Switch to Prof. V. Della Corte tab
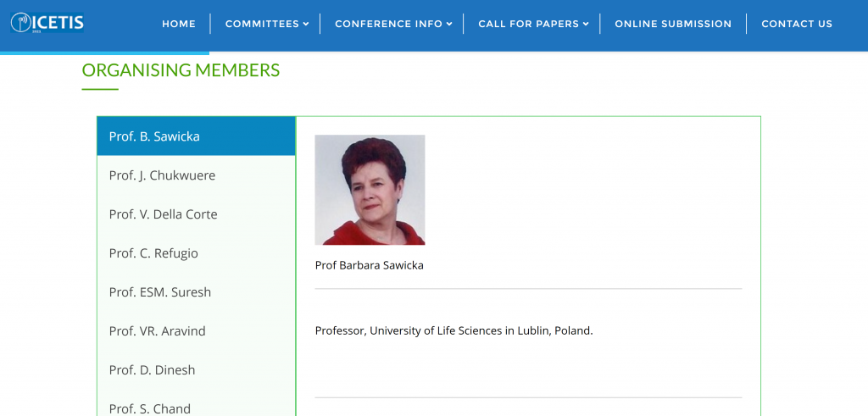Viewport: 868px width, 416px height. click(x=196, y=214)
